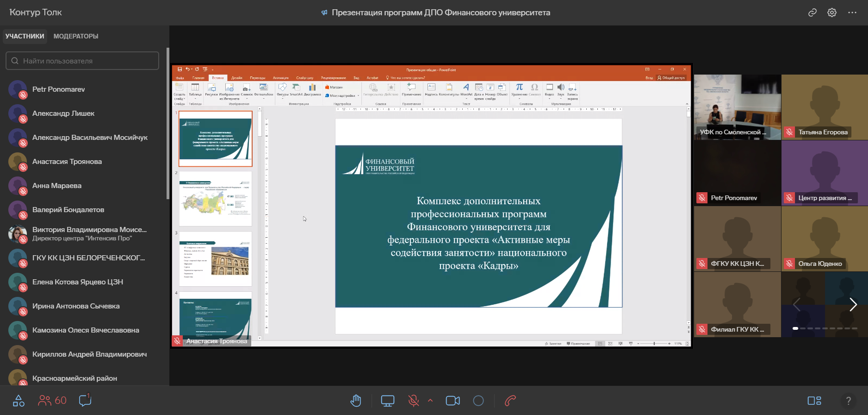Viewport: 868px width, 415px height.
Task: Open the shapes widgets icon at bottom left
Action: pos(19,401)
